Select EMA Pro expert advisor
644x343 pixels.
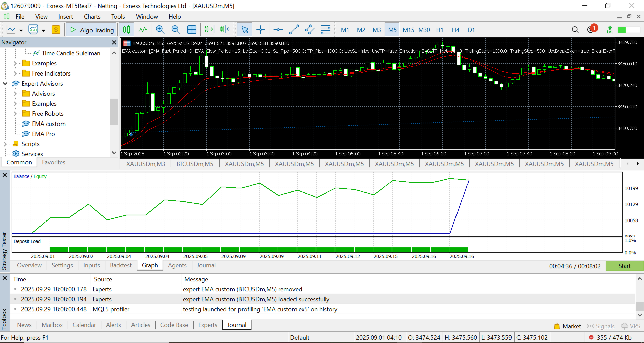(x=43, y=134)
